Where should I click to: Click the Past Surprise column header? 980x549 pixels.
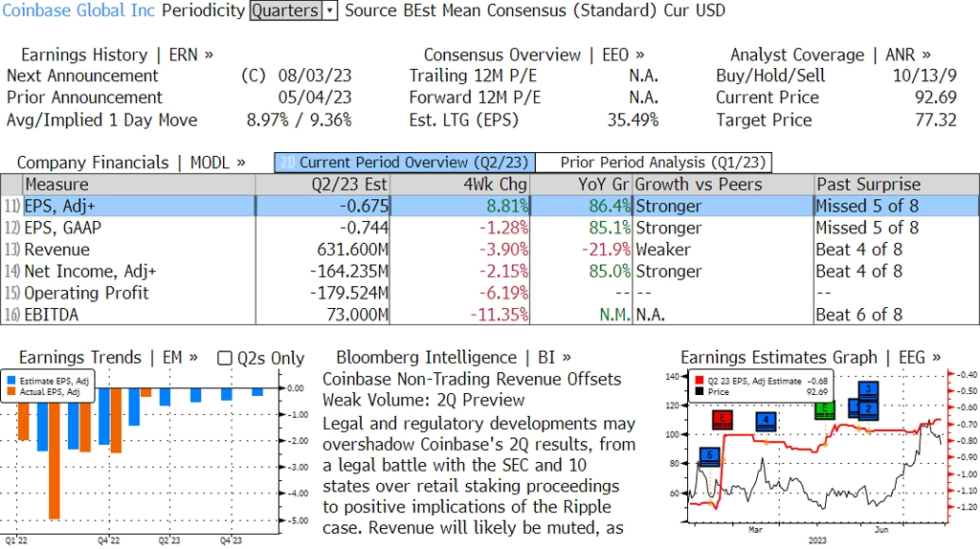click(896, 185)
